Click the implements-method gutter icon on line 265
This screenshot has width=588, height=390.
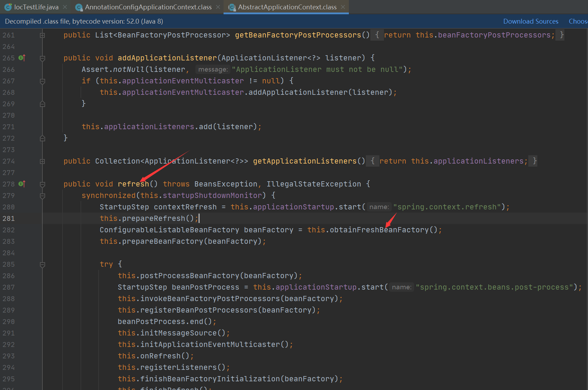coord(22,58)
